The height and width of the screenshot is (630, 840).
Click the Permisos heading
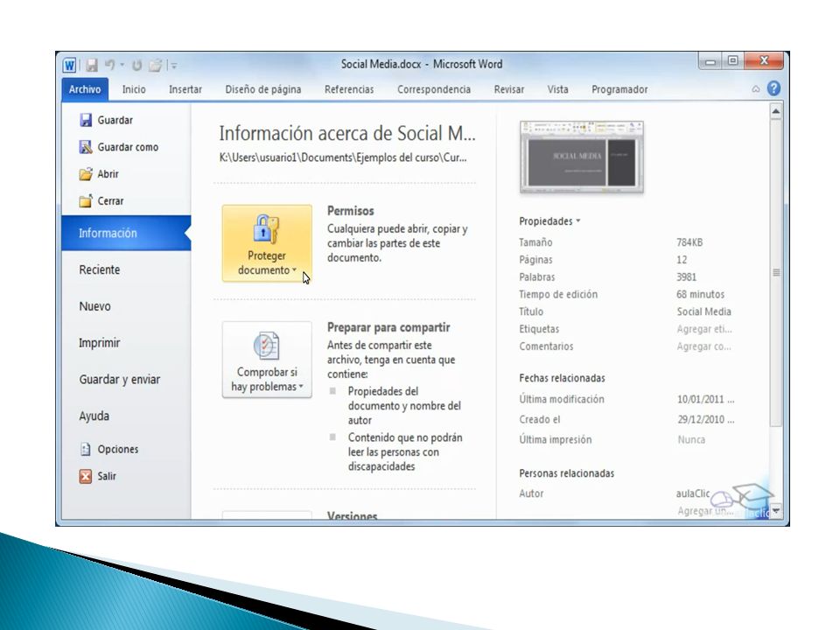point(350,211)
